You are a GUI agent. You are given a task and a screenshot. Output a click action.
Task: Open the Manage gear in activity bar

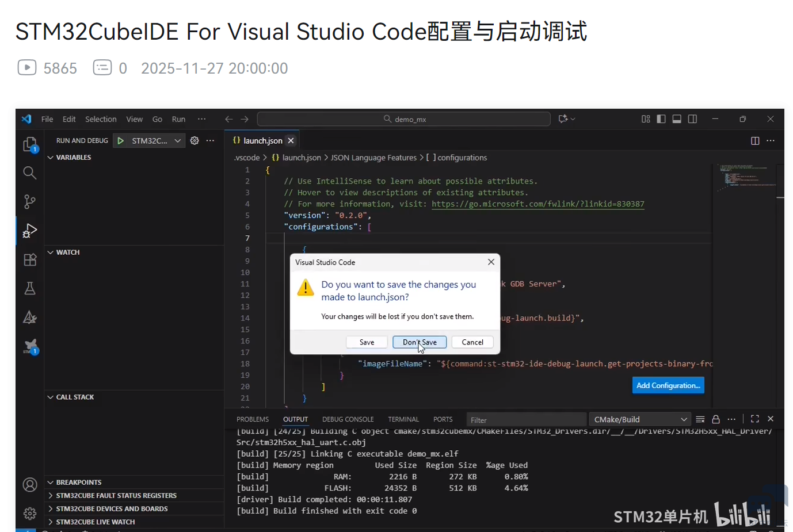pyautogui.click(x=30, y=513)
